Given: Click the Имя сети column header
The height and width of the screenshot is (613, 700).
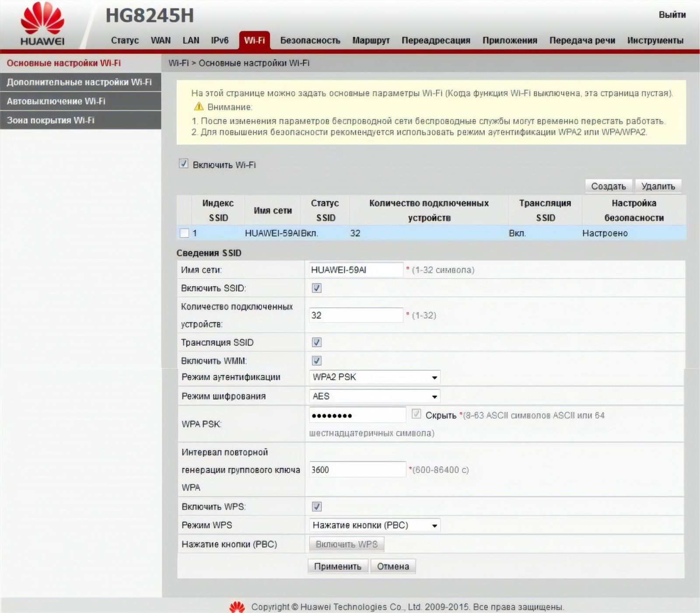Looking at the screenshot, I should point(273,210).
